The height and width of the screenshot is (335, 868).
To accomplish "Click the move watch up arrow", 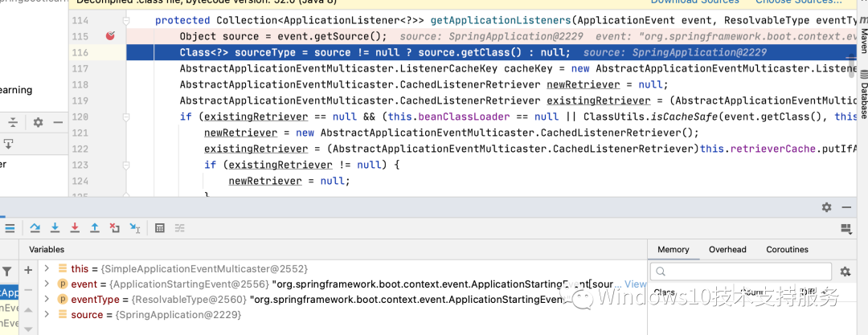I will click(x=29, y=312).
